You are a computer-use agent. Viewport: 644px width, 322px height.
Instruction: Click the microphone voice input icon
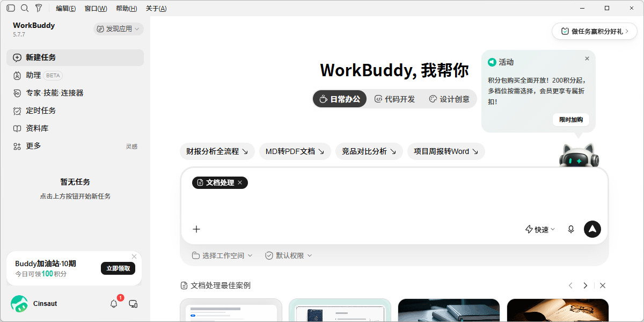(571, 229)
